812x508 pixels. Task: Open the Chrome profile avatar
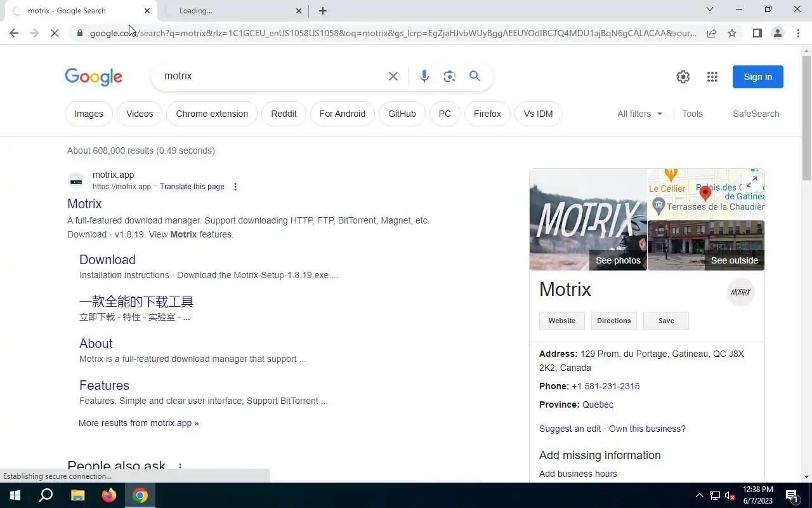[777, 33]
